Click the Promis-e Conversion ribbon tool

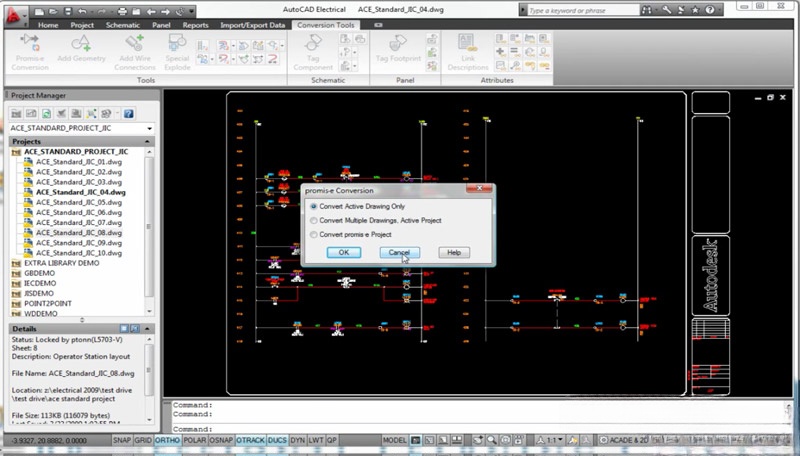(x=30, y=52)
